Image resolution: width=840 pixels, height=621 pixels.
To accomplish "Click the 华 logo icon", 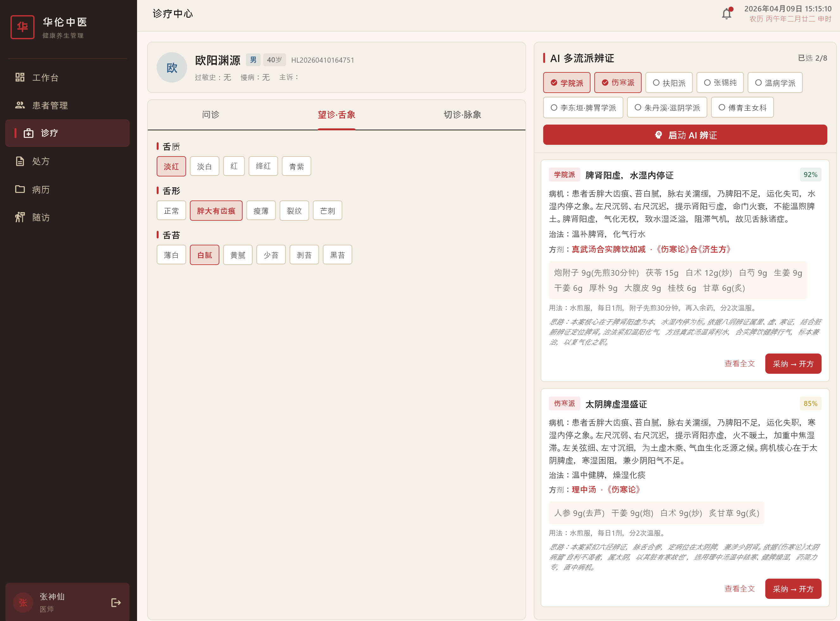I will pos(22,27).
